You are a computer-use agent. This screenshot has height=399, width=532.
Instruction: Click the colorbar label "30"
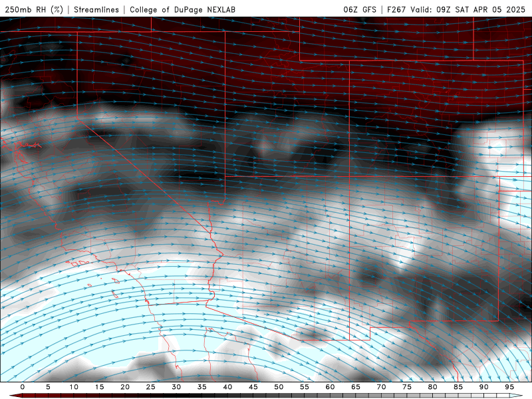[x=176, y=387]
